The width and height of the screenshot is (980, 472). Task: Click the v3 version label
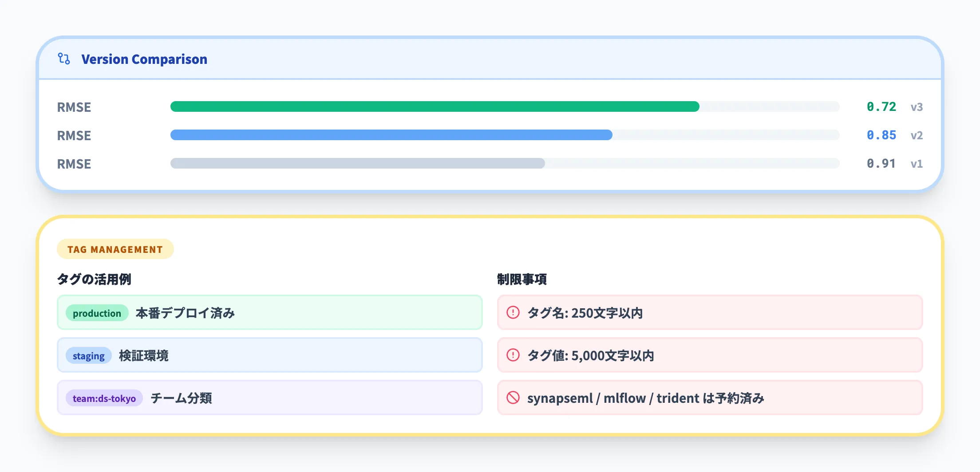917,107
